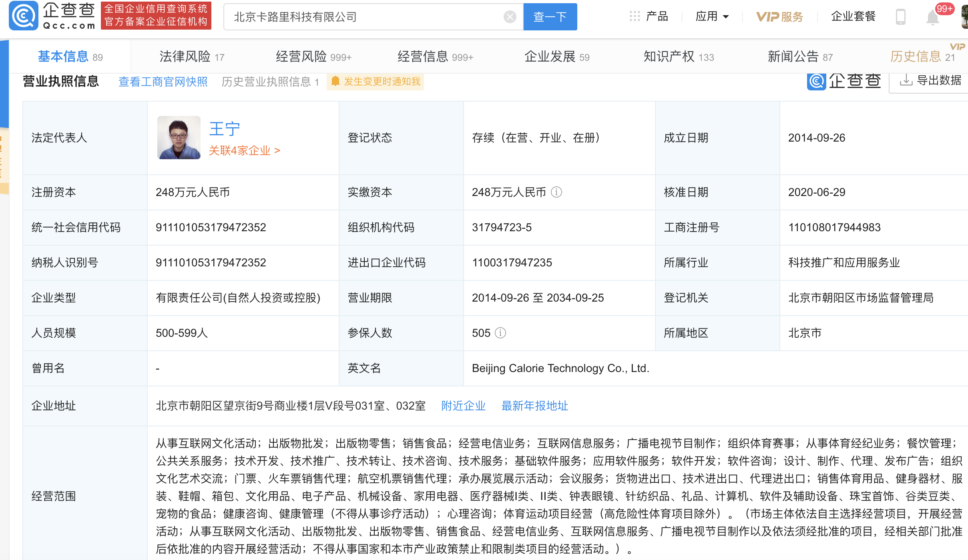Image resolution: width=968 pixels, height=560 pixels.
Task: Click the download icon on 导出数据
Action: click(906, 81)
